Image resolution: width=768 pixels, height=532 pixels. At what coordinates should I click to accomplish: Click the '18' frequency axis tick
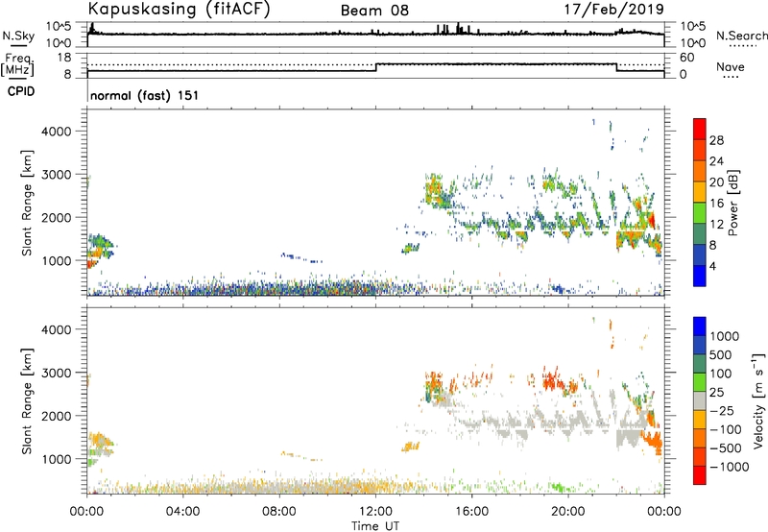[x=63, y=58]
